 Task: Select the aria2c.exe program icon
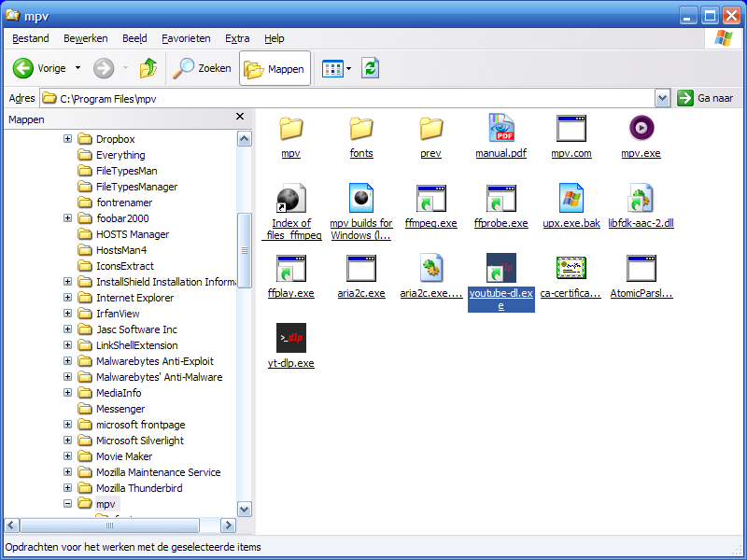(361, 268)
